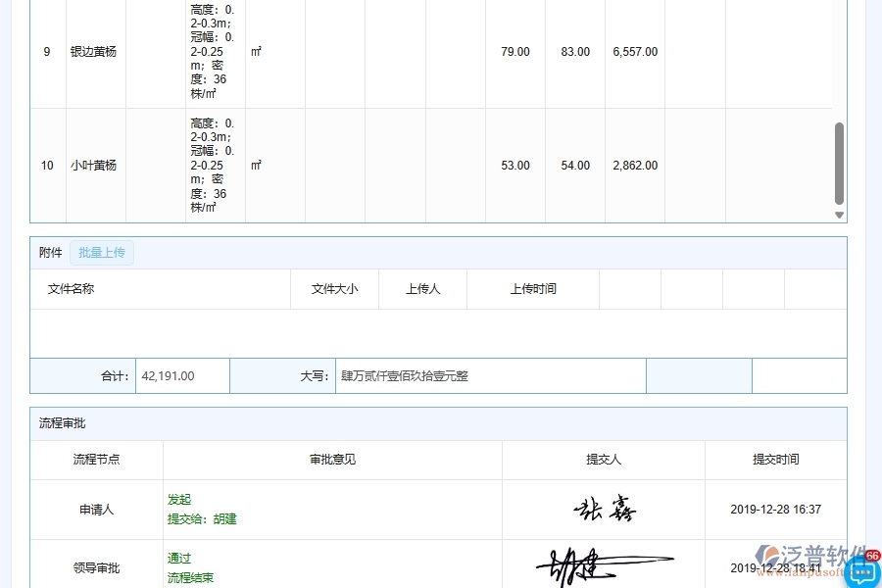Click the 通过 approval result link
Image resolution: width=882 pixels, height=588 pixels.
tap(178, 559)
